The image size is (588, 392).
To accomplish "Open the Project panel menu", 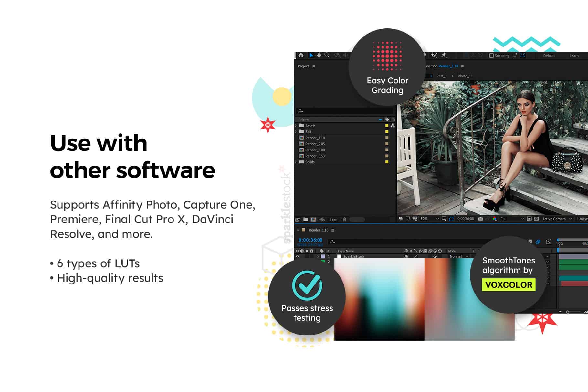I will point(313,66).
